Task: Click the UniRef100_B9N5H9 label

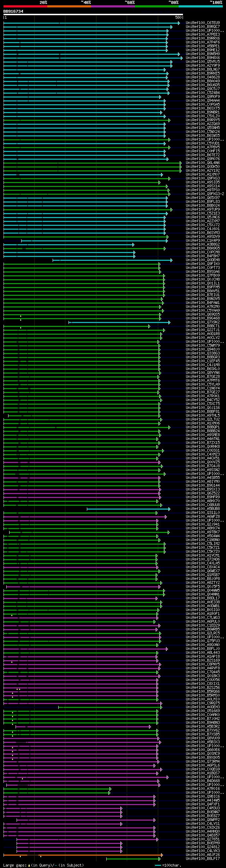Action: pos(203,54)
